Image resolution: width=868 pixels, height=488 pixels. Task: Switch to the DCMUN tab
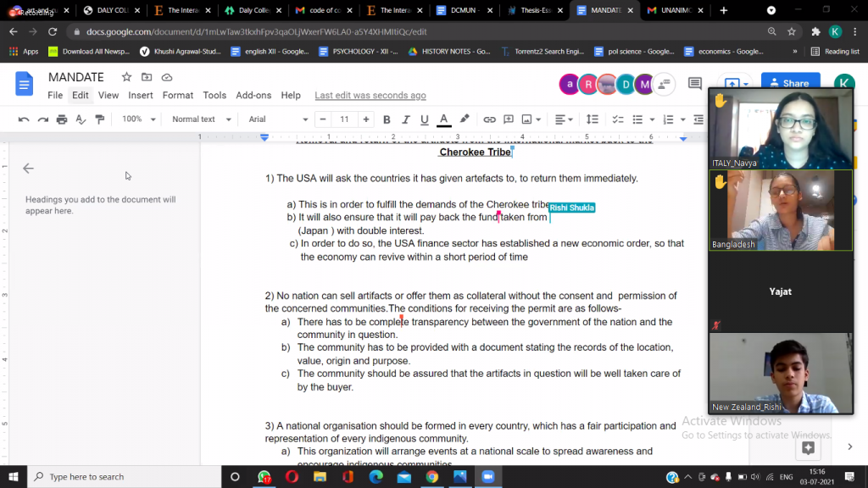point(465,10)
